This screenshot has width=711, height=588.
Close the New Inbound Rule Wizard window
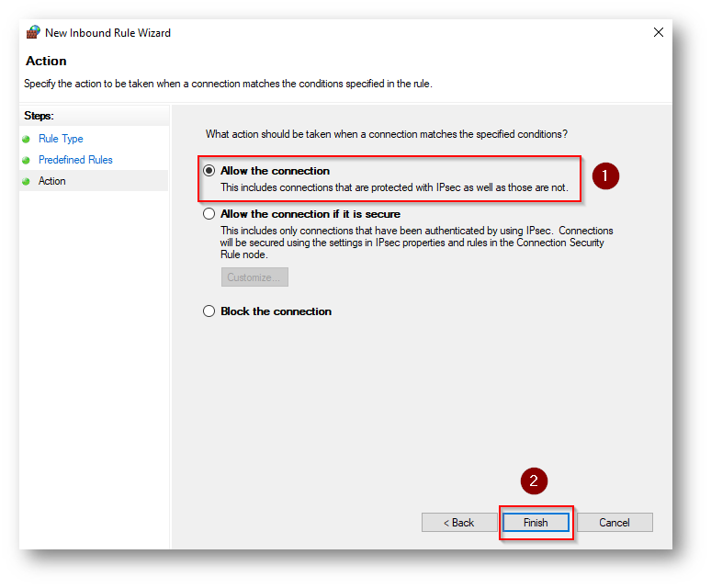pyautogui.click(x=659, y=32)
